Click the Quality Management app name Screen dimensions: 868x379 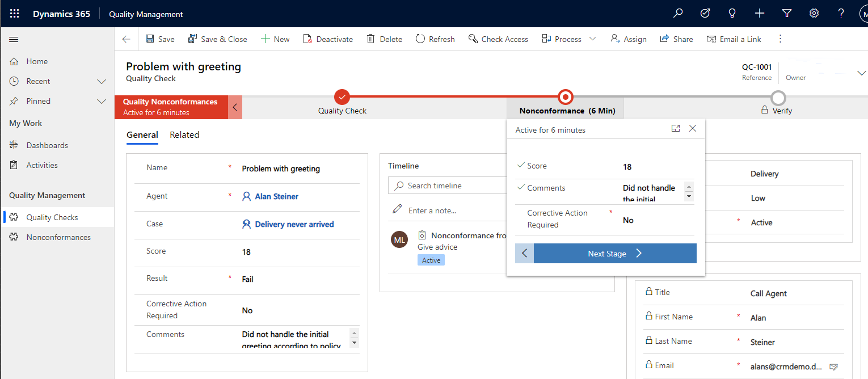[146, 14]
